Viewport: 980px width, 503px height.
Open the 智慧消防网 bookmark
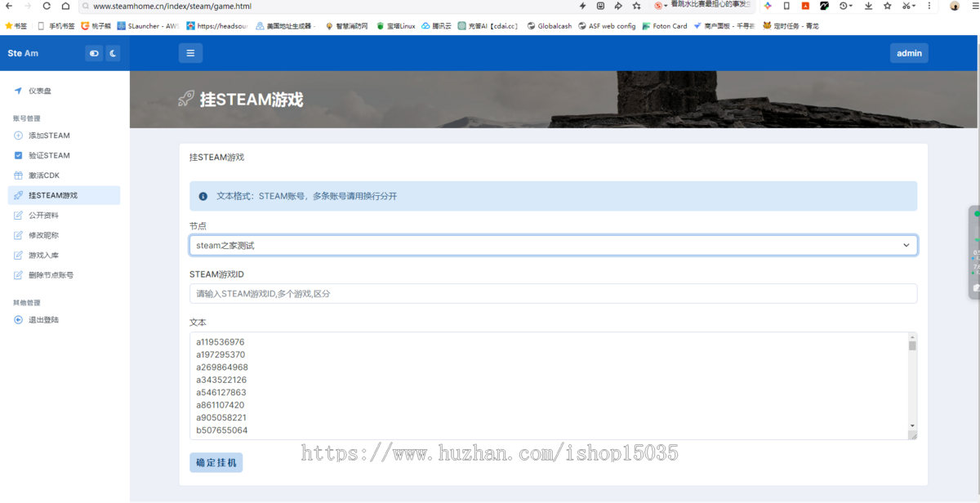[346, 26]
